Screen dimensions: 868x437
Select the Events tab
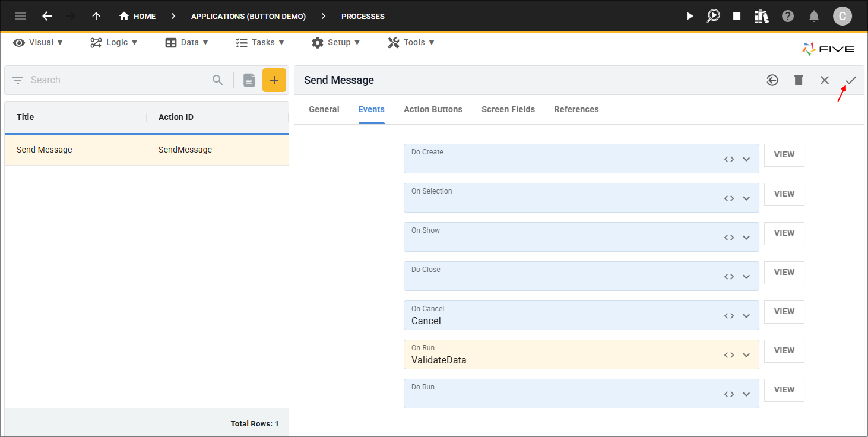(372, 109)
